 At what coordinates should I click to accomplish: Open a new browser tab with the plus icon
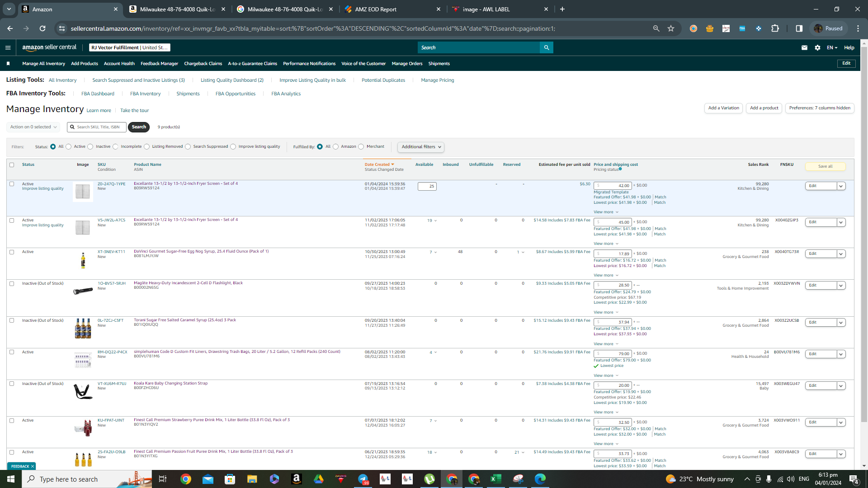click(562, 9)
